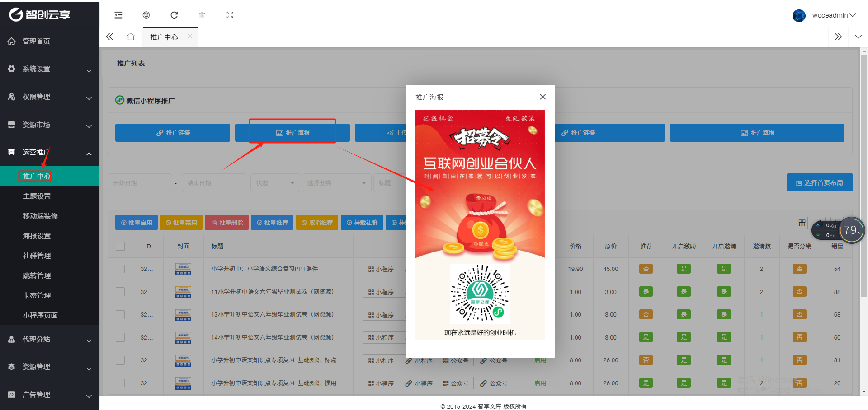Image resolution: width=868 pixels, height=410 pixels.
Task: Click right-side 推广链接 button
Action: point(609,133)
